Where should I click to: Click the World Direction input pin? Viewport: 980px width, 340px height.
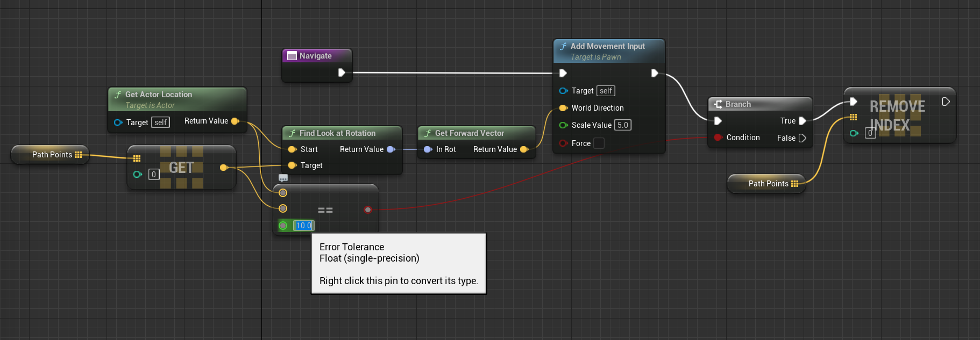(563, 108)
